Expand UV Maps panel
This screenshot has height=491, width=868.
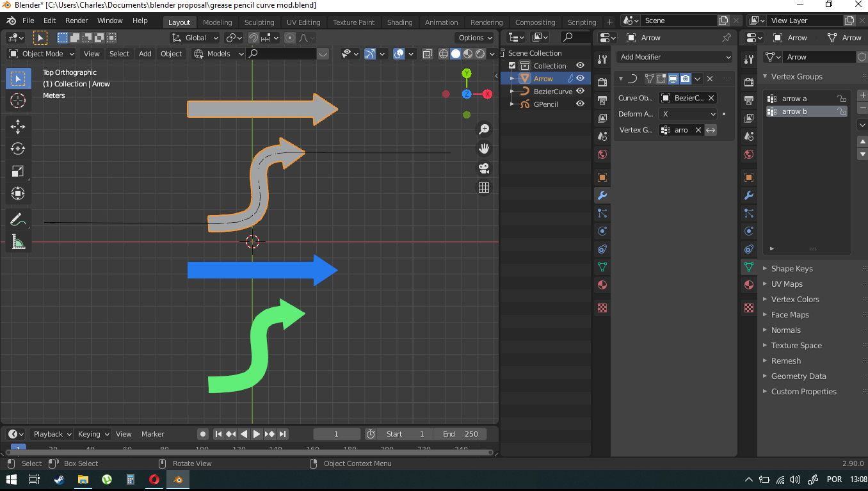point(787,284)
